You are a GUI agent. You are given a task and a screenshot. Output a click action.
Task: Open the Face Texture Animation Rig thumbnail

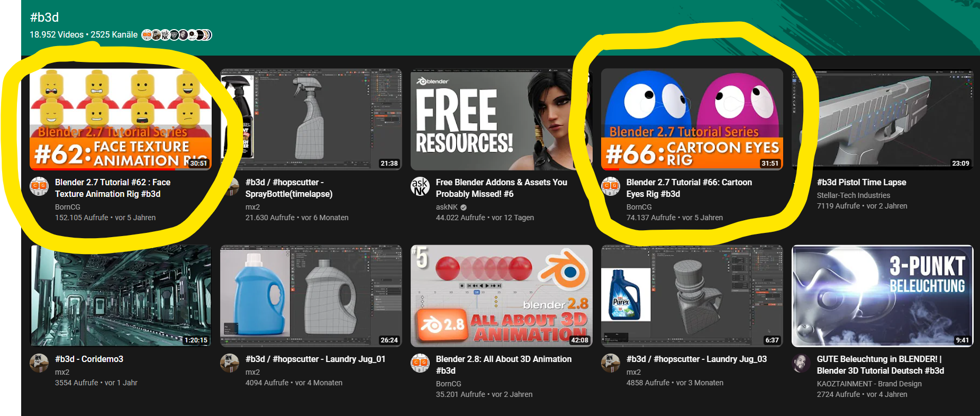121,119
